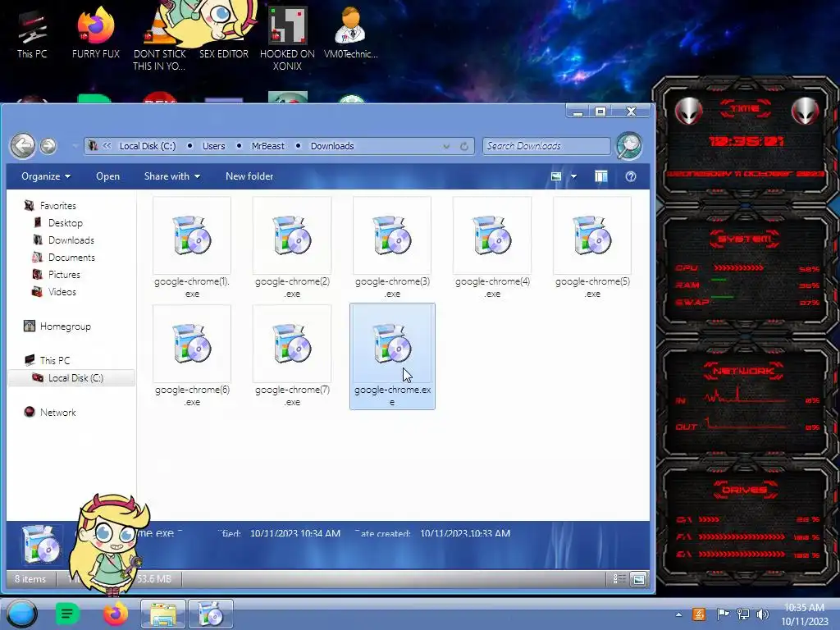Image resolution: width=840 pixels, height=630 pixels.
Task: Open the green notes app on taskbar
Action: point(67,614)
